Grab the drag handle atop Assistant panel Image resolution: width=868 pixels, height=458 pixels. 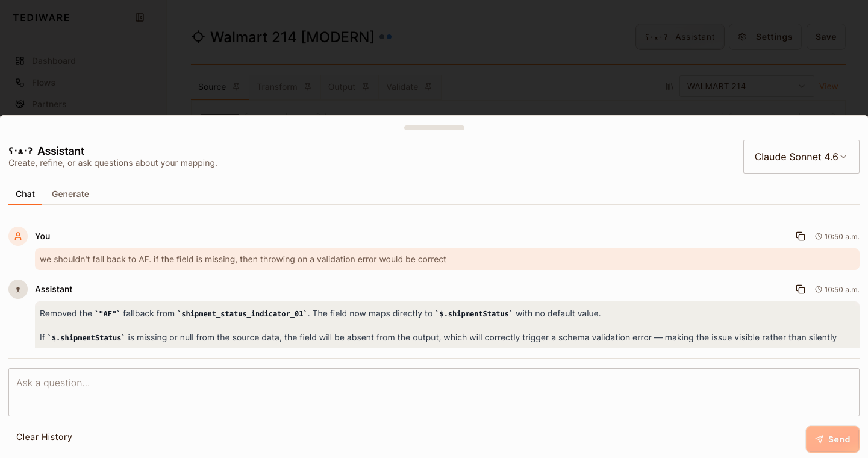434,128
